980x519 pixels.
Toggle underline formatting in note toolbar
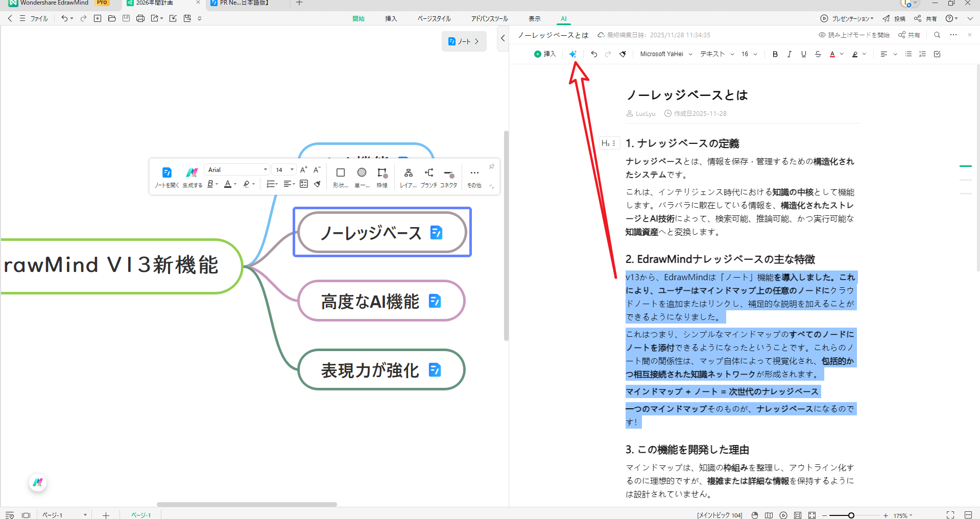click(x=804, y=54)
